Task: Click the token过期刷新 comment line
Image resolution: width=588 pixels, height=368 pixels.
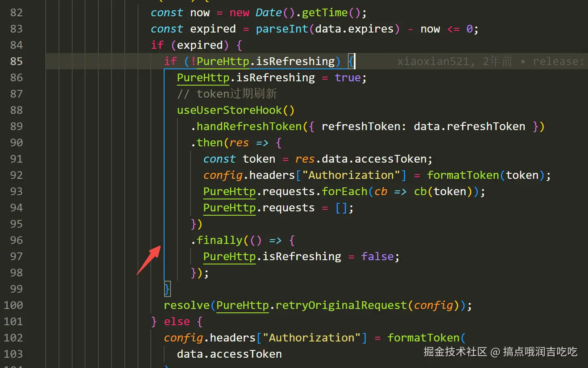Action: (227, 94)
